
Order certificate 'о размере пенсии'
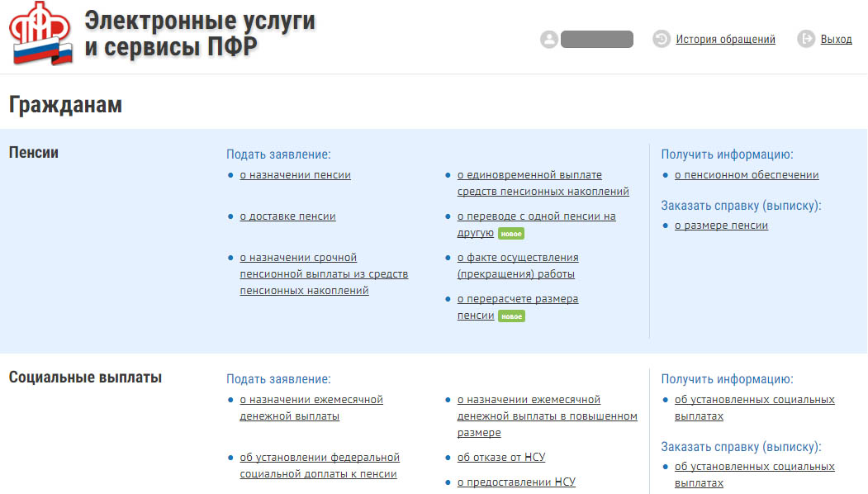pos(721,226)
